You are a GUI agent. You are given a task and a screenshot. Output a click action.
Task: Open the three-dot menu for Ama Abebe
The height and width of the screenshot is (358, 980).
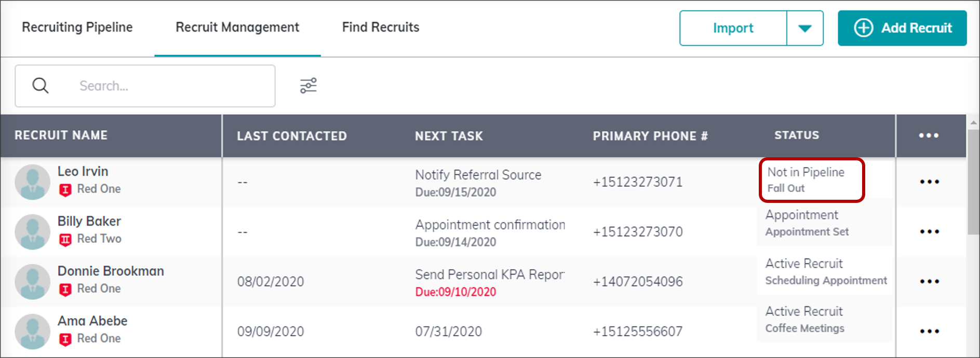[929, 331]
